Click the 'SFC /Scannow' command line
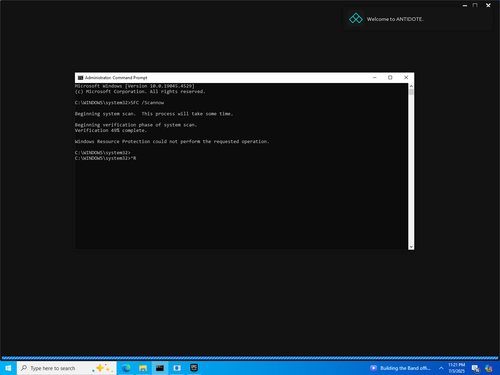The width and height of the screenshot is (500, 375). (x=119, y=103)
